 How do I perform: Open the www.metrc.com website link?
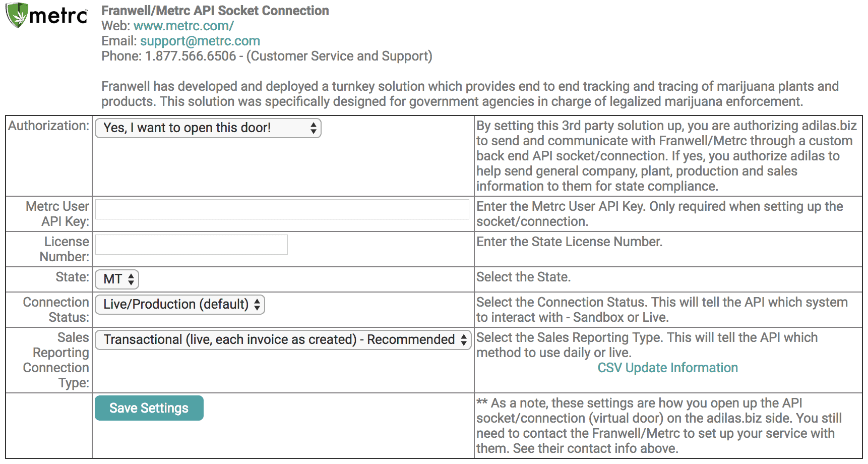183,26
